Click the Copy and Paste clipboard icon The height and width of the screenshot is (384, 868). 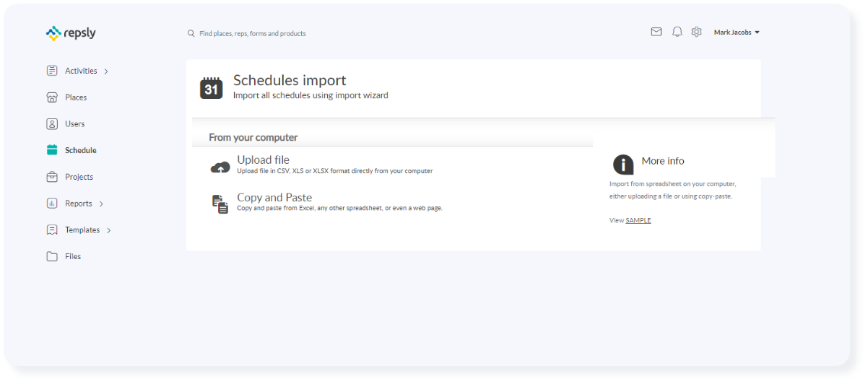(x=220, y=204)
